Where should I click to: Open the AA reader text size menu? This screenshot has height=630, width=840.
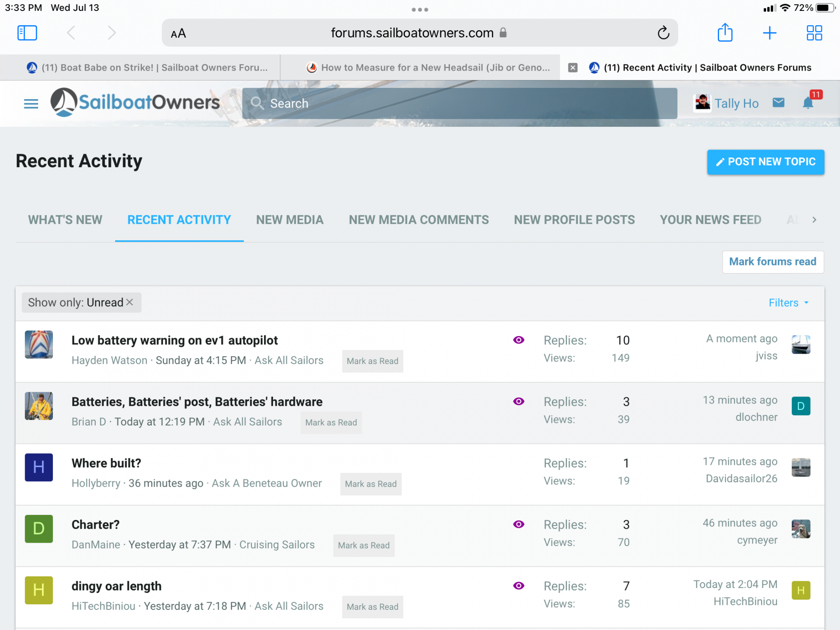click(178, 34)
